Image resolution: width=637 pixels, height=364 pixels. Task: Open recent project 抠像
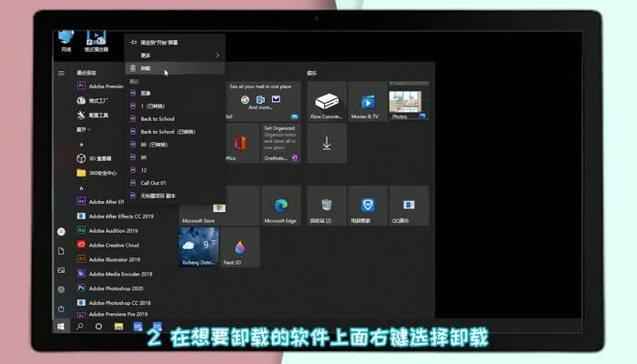click(175, 93)
